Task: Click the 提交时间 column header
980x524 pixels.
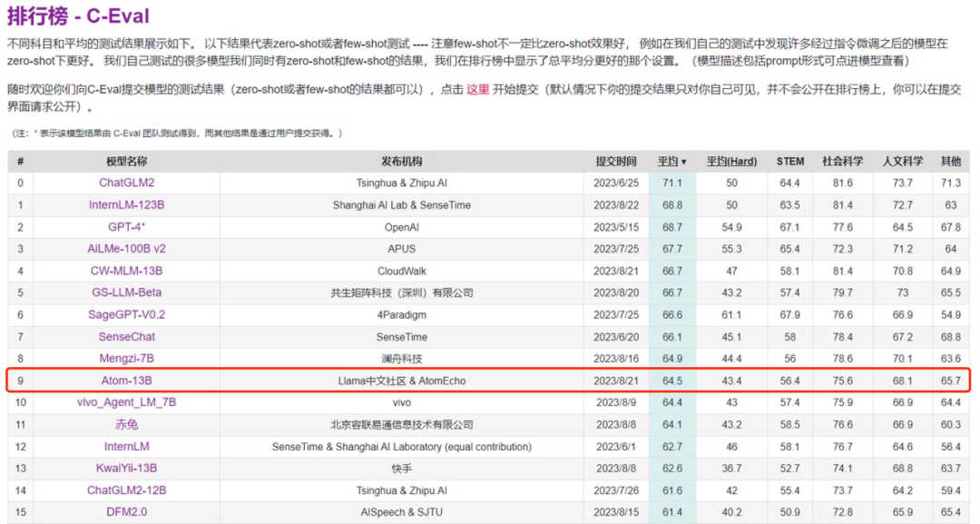Action: (615, 162)
